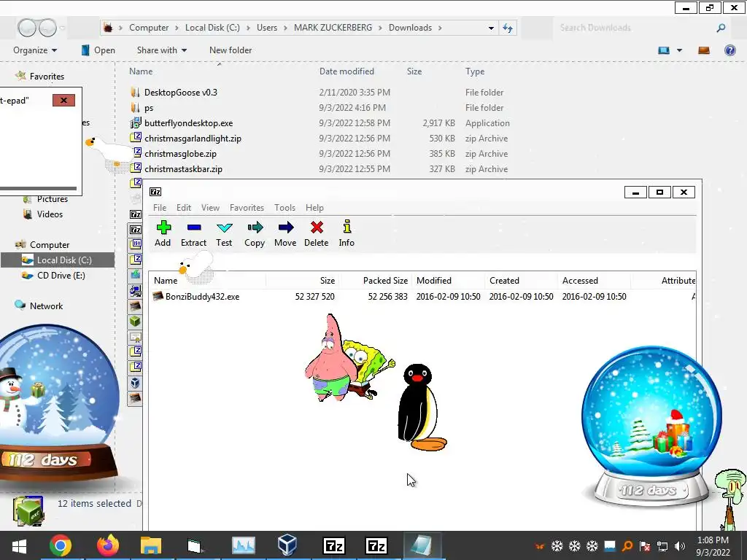This screenshot has width=747, height=560.
Task: Select the DesktopGoose v0.3 folder
Action: coord(181,93)
